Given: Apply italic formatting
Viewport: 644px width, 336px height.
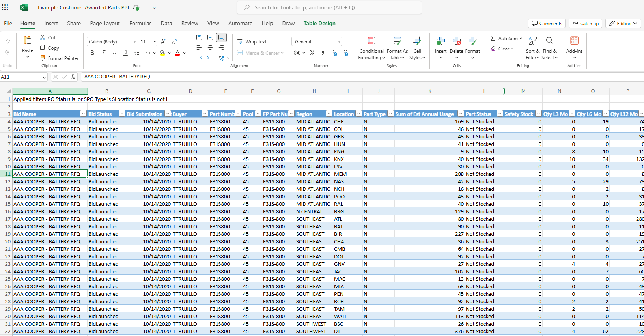Looking at the screenshot, I should tap(103, 53).
